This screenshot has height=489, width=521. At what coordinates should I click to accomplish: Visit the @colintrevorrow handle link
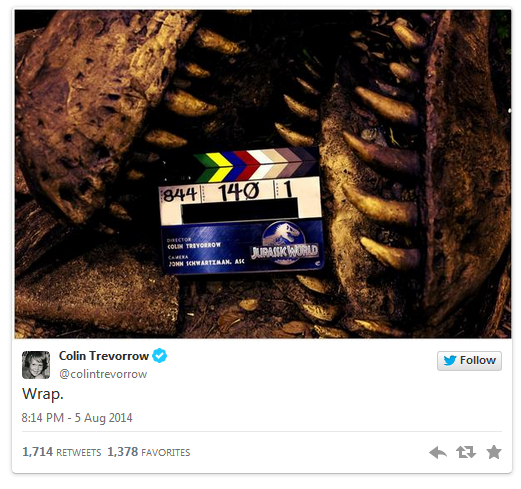(103, 374)
